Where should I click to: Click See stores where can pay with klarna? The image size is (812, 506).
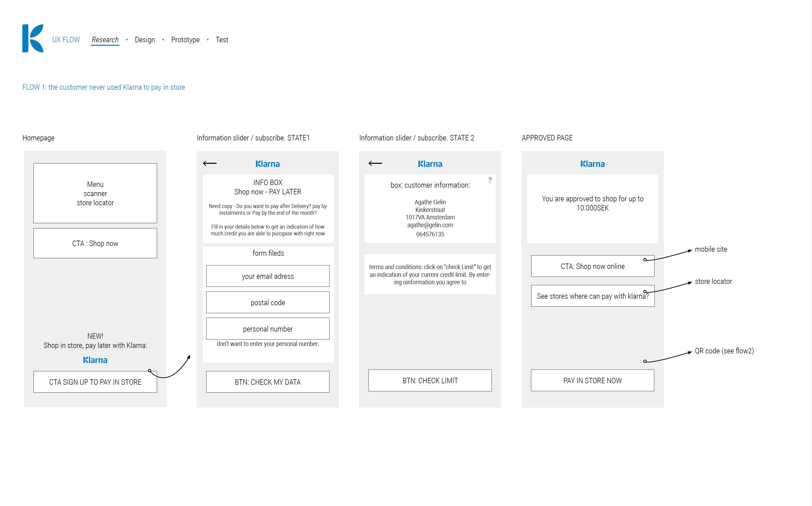pos(593,296)
